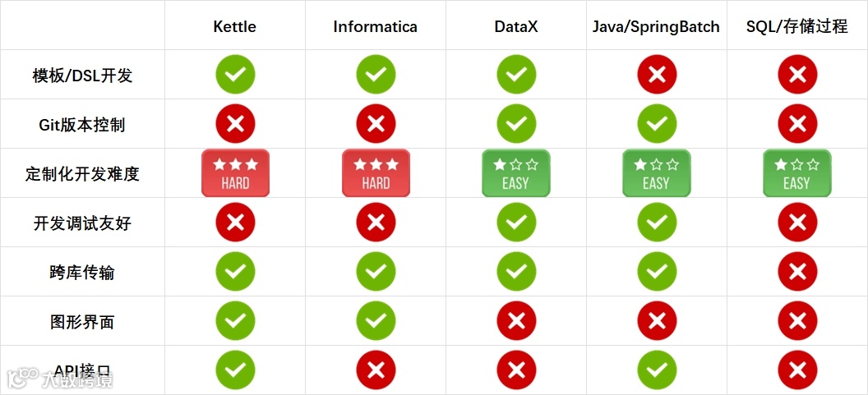Click the 大数跨境 watermark logo
The height and width of the screenshot is (395, 868).
click(60, 379)
